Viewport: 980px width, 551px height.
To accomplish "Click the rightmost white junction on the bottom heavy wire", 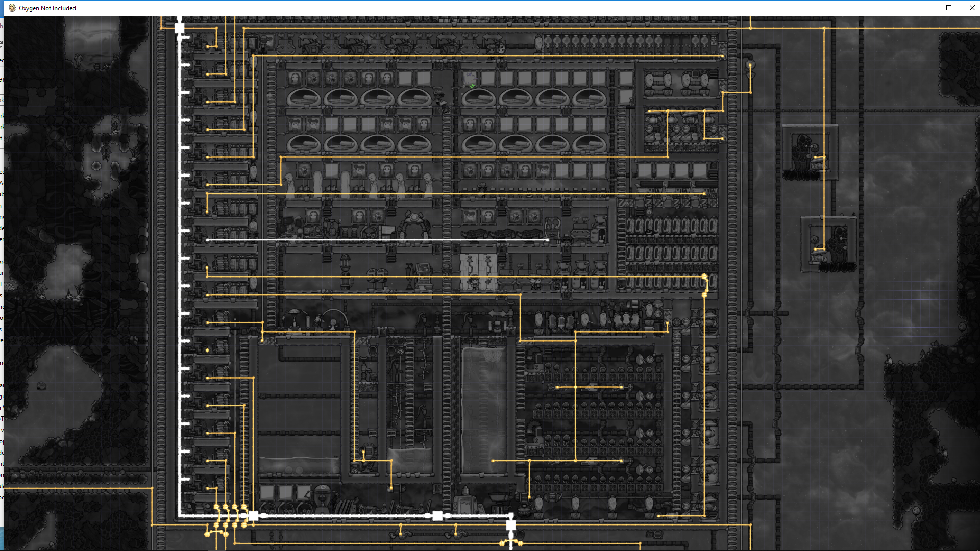I will point(511,524).
